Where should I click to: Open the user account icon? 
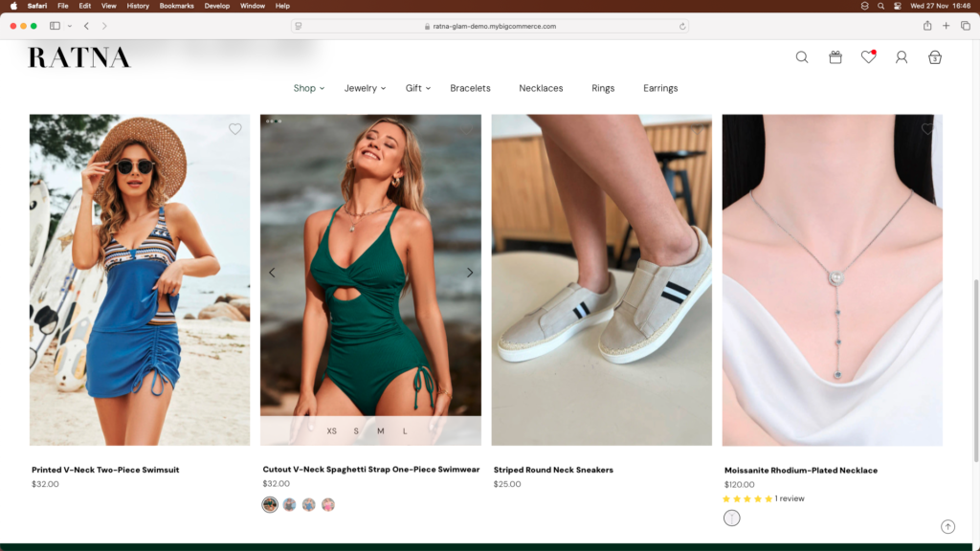tap(902, 57)
